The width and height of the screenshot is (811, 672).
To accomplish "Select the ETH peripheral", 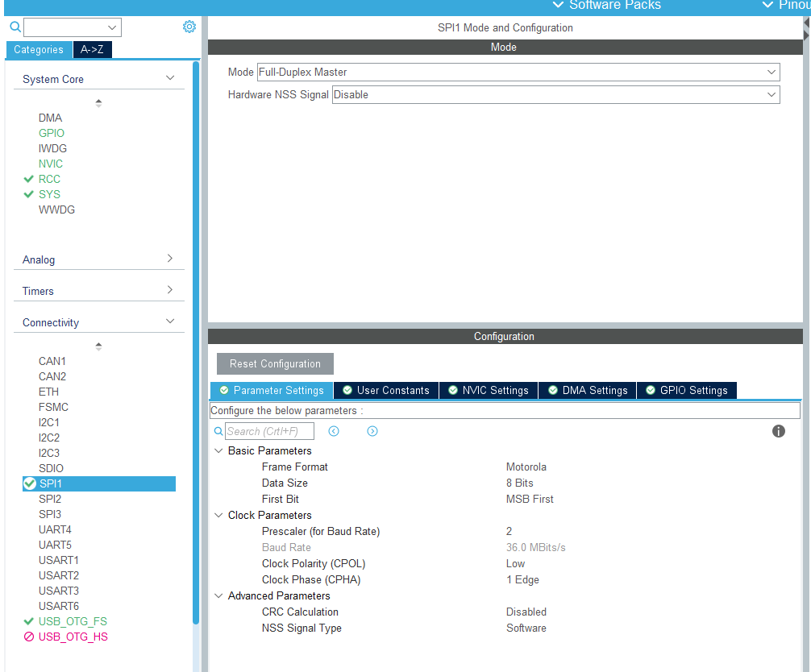I will click(x=48, y=392).
